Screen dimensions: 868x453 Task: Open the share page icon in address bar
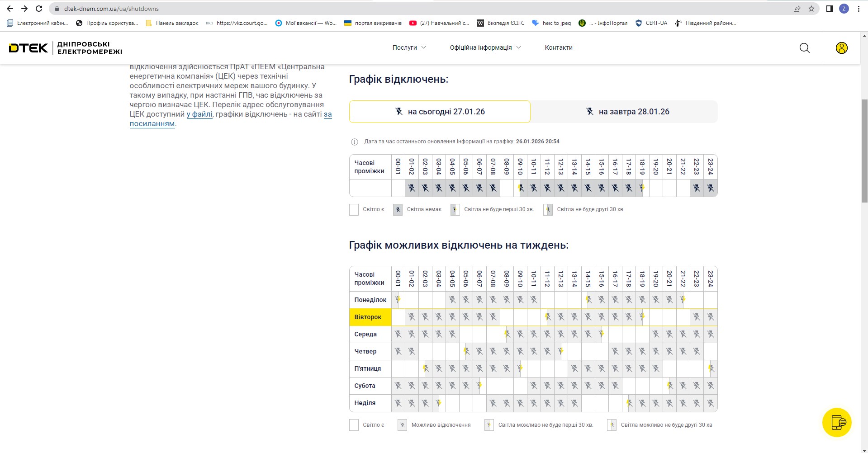coord(797,9)
